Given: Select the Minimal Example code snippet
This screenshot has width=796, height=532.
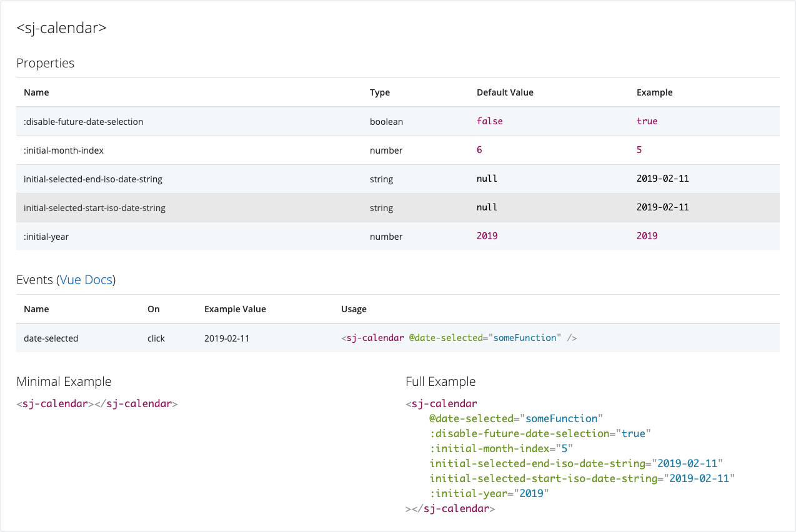Looking at the screenshot, I should click(97, 403).
